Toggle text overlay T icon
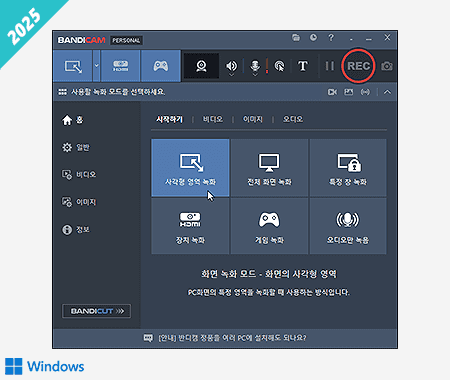 [303, 66]
